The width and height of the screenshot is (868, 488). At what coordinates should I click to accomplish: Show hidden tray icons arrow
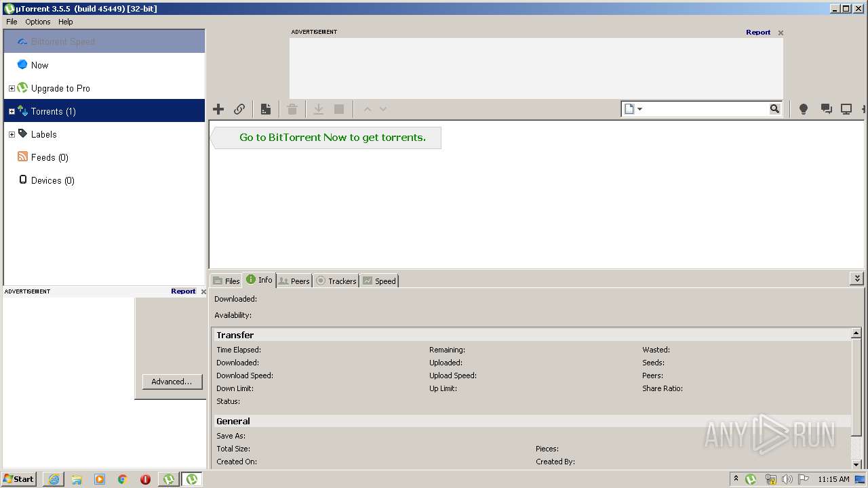coord(736,479)
